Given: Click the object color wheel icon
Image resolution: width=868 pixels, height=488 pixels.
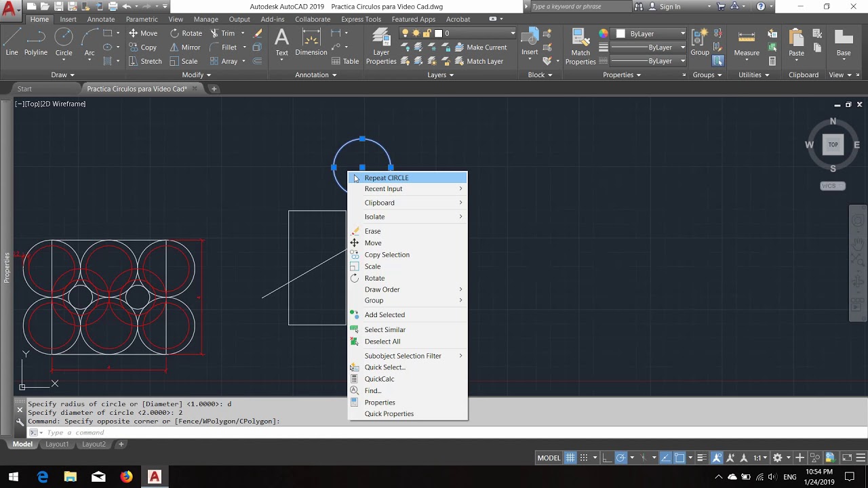Looking at the screenshot, I should coord(603,33).
